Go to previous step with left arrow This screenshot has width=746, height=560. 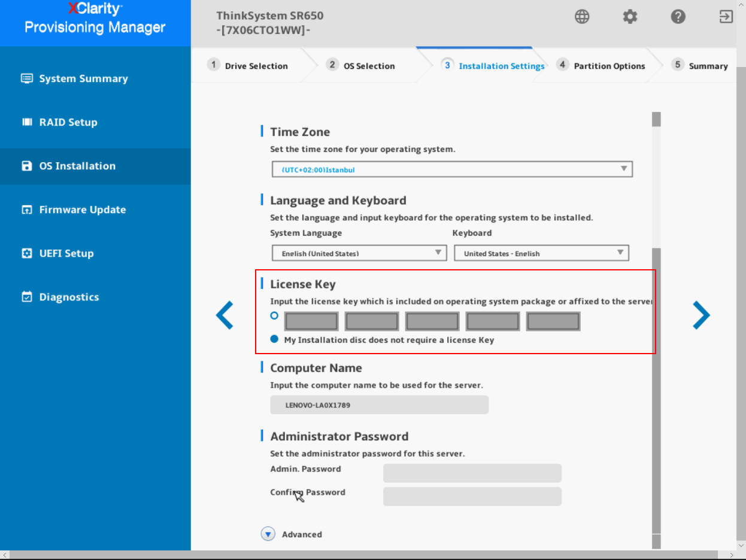(x=225, y=315)
